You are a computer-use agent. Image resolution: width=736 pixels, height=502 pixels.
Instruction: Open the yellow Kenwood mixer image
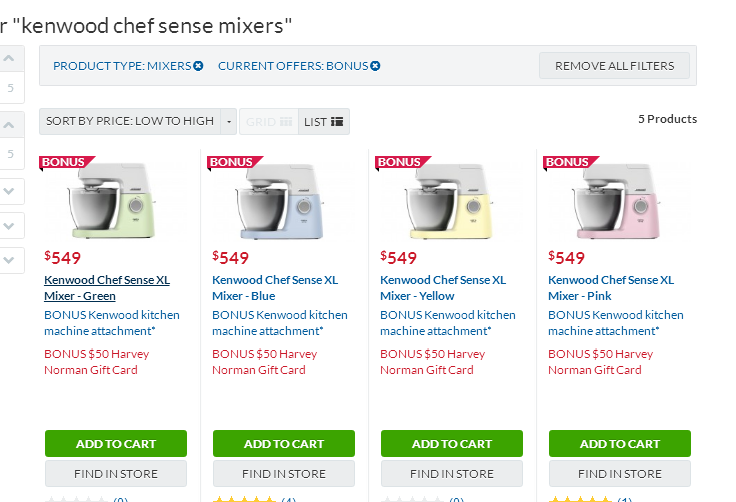pos(451,200)
